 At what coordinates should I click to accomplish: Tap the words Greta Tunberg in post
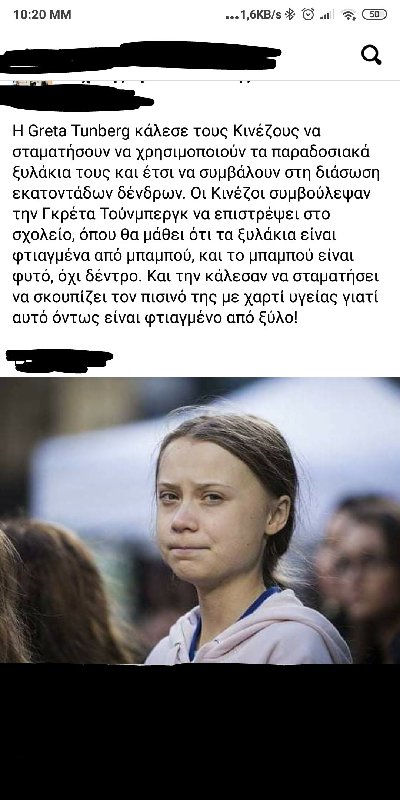[80, 131]
